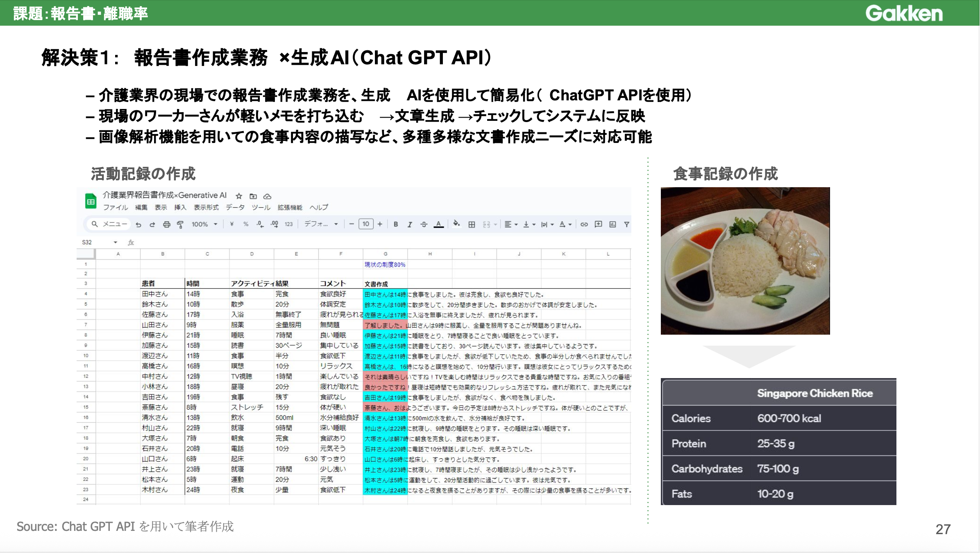Toggle strikethrough formatting
This screenshot has width=980, height=553.
point(424,224)
